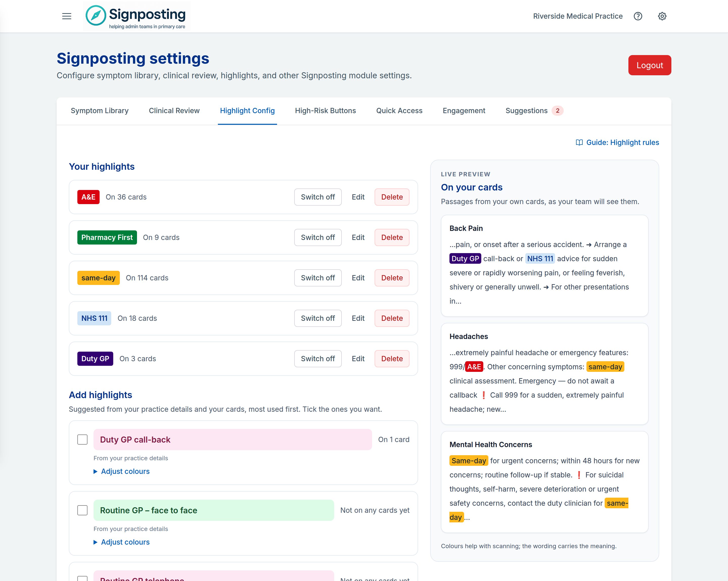The width and height of the screenshot is (728, 581).
Task: Edit the Duty GP highlight
Action: pyautogui.click(x=358, y=359)
